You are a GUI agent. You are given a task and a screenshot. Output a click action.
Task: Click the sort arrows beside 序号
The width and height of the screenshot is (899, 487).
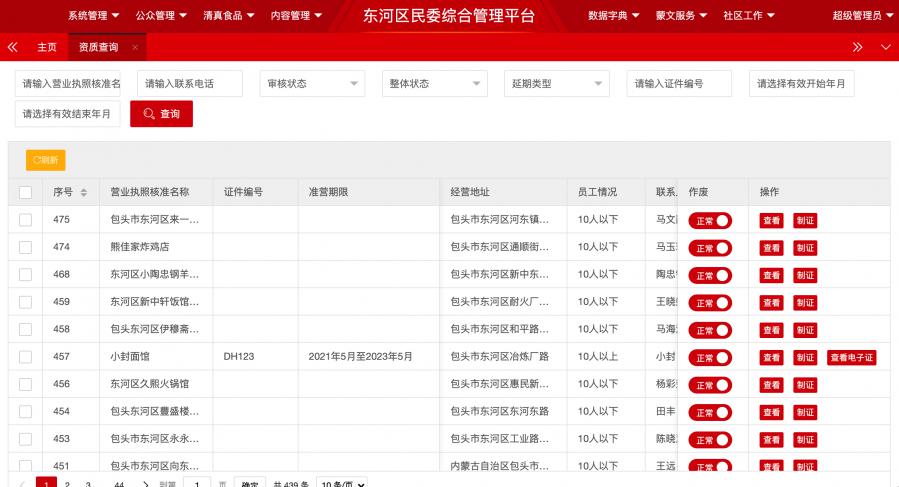coord(84,192)
